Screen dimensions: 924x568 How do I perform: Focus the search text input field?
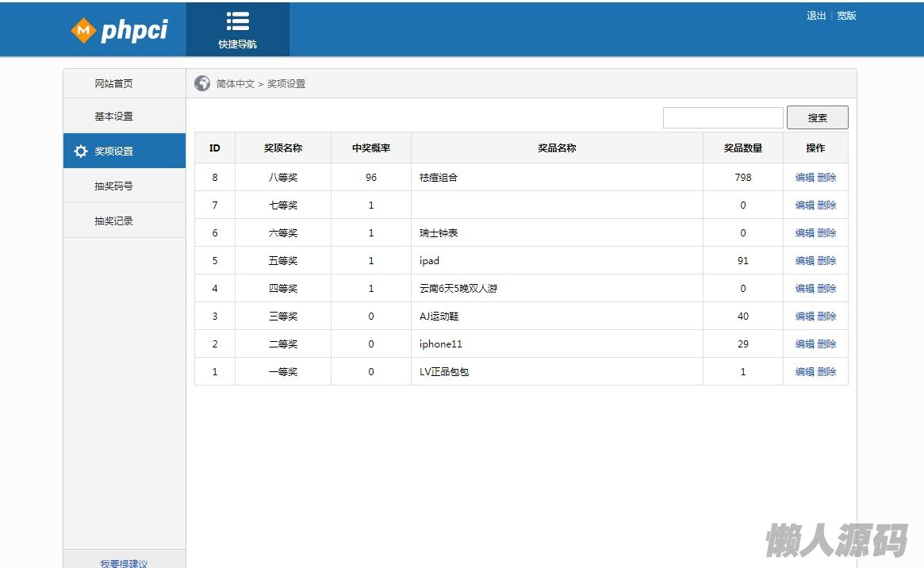(x=723, y=117)
